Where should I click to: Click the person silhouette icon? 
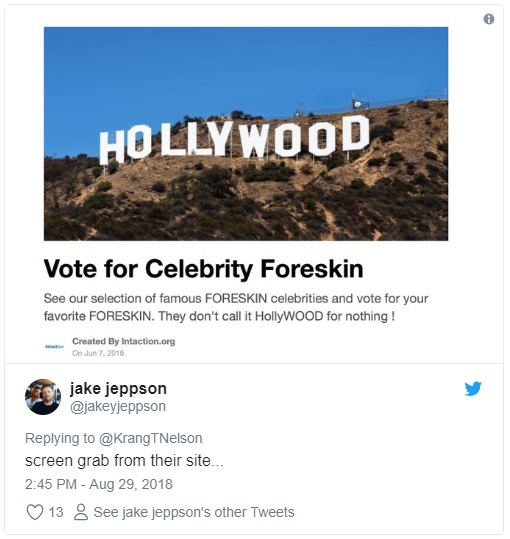point(81,512)
